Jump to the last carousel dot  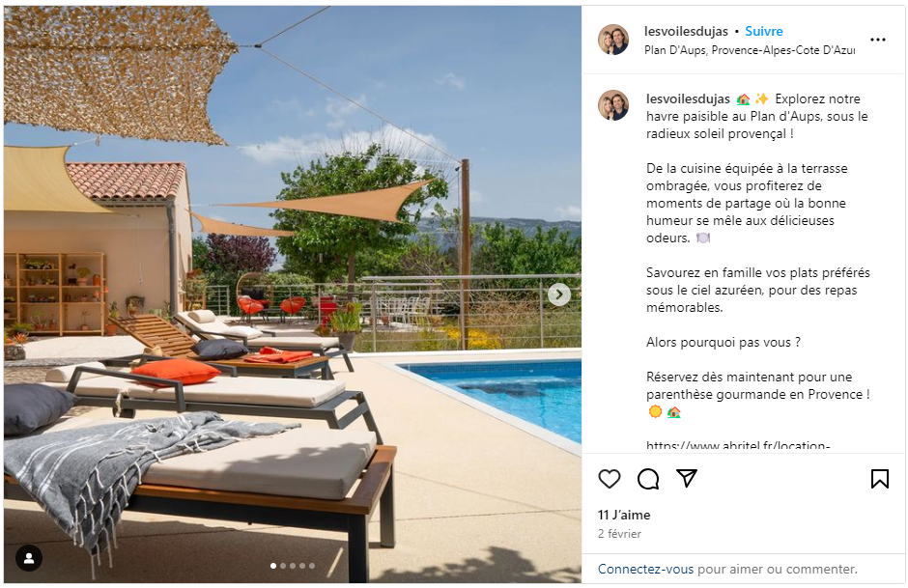[312, 566]
